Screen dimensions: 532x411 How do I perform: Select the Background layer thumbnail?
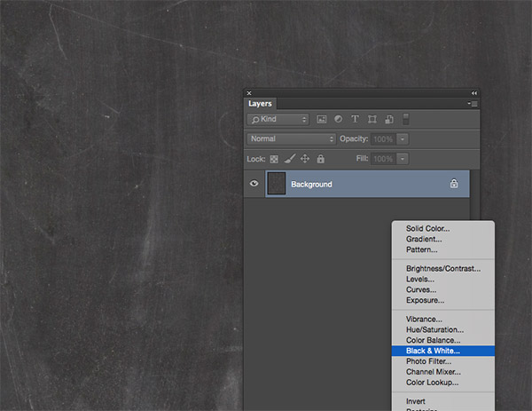click(276, 184)
